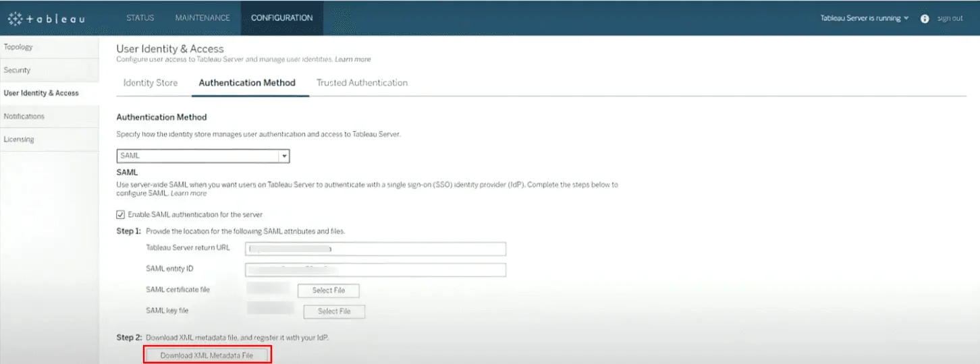Image resolution: width=980 pixels, height=364 pixels.
Task: Click the Step 1: label
Action: 129,231
